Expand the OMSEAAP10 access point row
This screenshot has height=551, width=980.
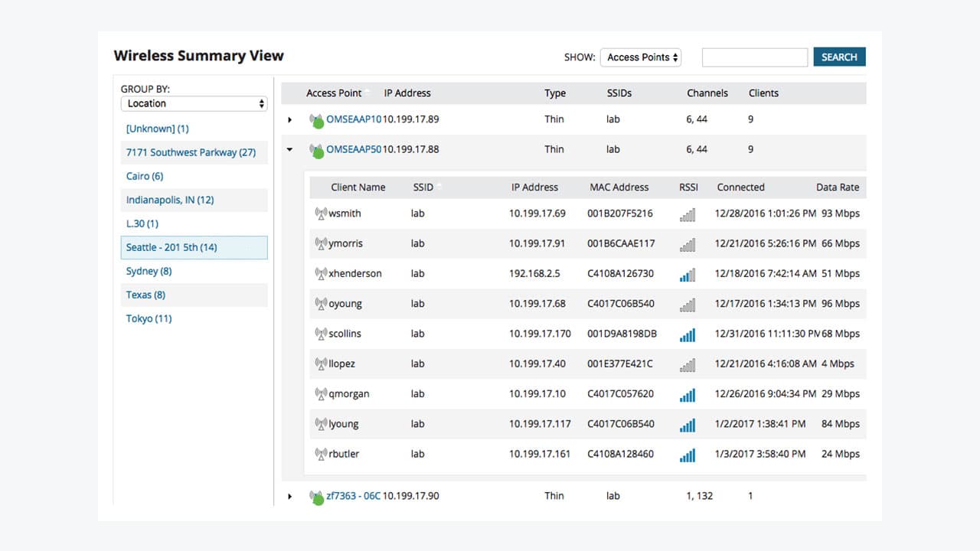click(289, 119)
